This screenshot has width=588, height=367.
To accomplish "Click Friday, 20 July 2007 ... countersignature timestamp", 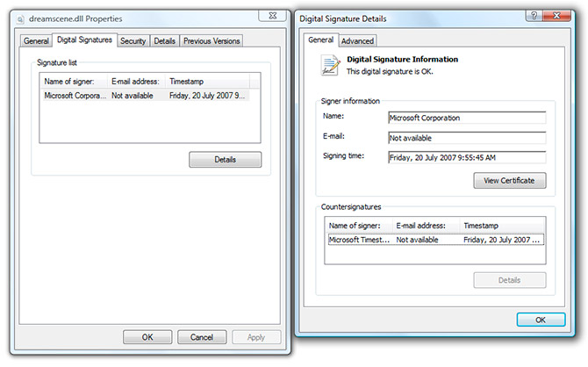I will pyautogui.click(x=501, y=240).
